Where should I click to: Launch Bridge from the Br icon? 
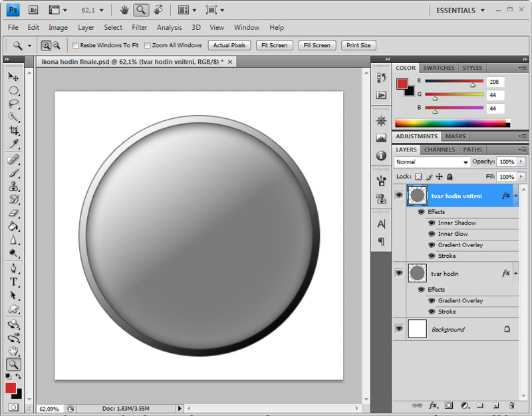(35, 10)
